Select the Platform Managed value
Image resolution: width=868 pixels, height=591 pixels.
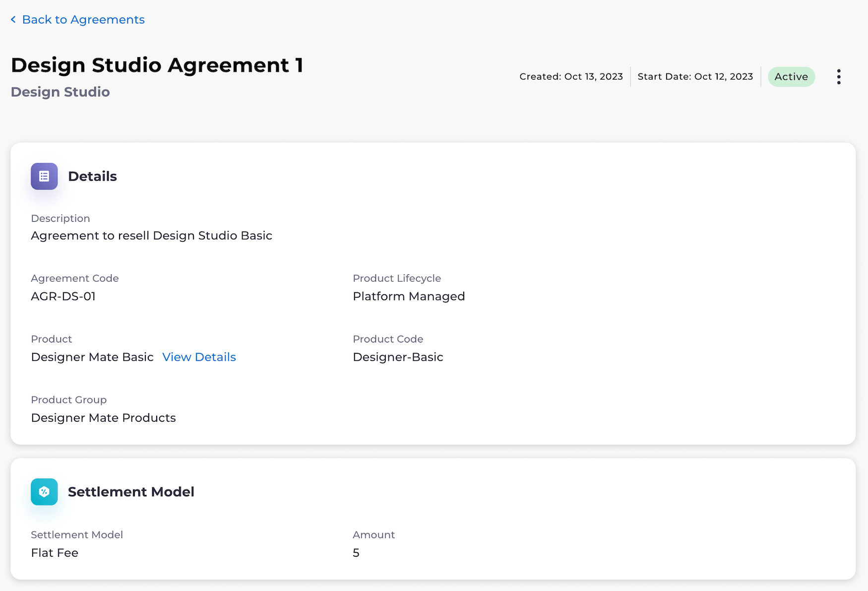pos(409,296)
